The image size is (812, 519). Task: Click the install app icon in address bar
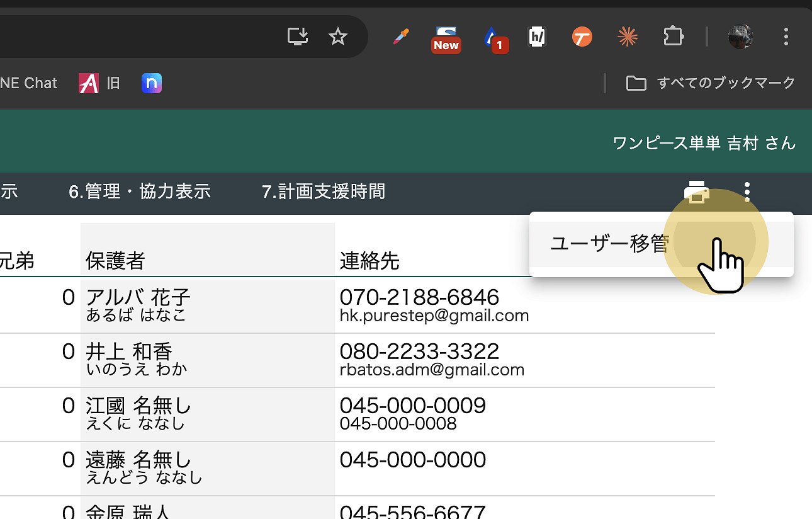point(298,37)
